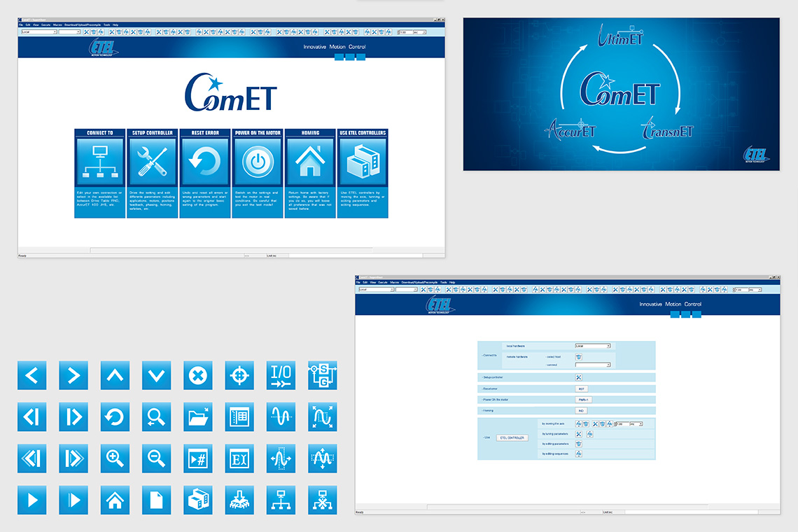This screenshot has height=532, width=798.
Task: Click the list panel document icon
Action: tap(239, 417)
